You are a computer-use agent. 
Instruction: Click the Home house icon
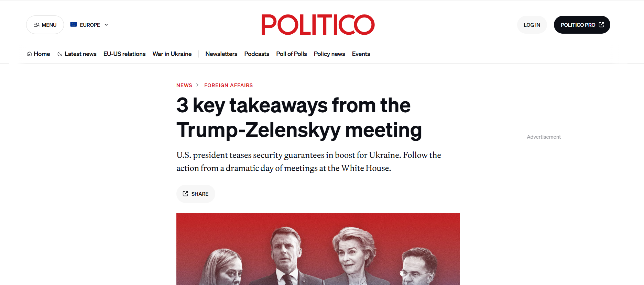[29, 54]
